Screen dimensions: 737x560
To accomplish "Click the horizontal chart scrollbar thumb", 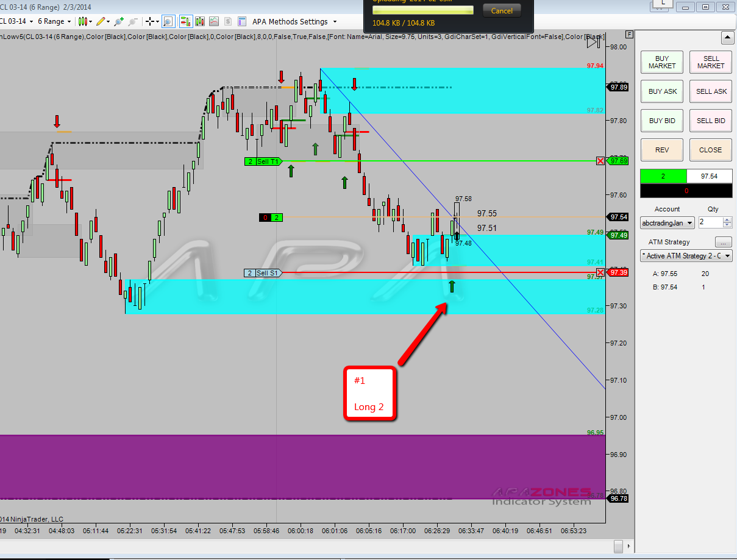I will (x=619, y=545).
